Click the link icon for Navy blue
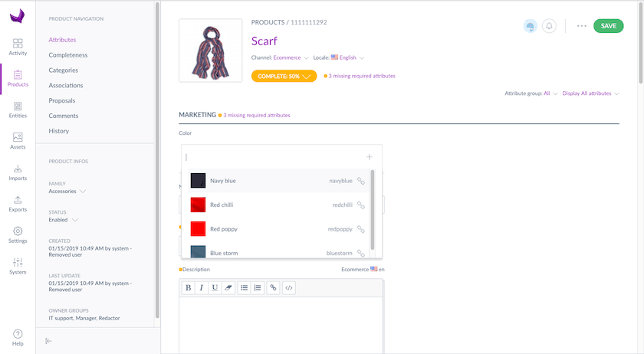Viewport: 644px width, 354px height. tap(360, 181)
